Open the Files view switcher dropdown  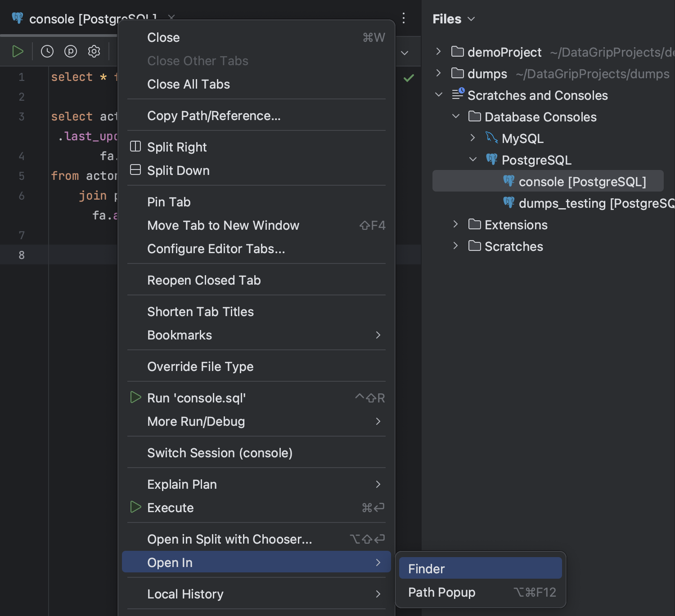tap(471, 19)
